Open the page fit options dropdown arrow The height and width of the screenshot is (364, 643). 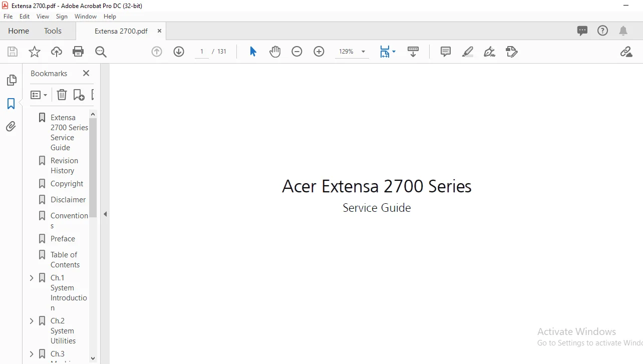pos(394,52)
